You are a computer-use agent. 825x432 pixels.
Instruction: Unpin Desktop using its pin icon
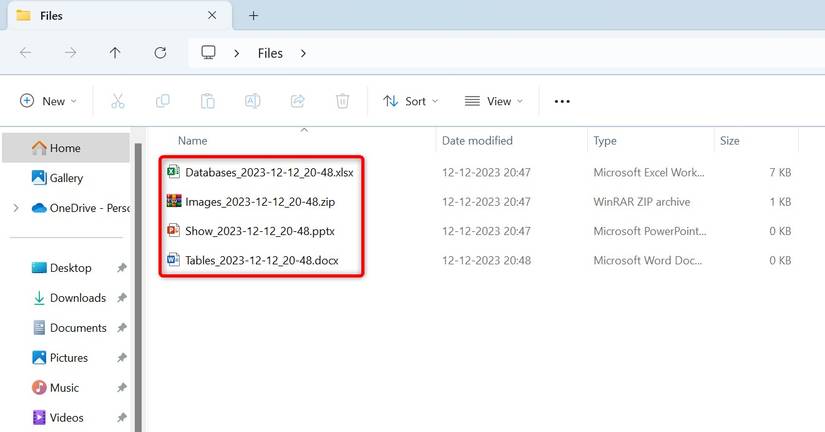[122, 268]
